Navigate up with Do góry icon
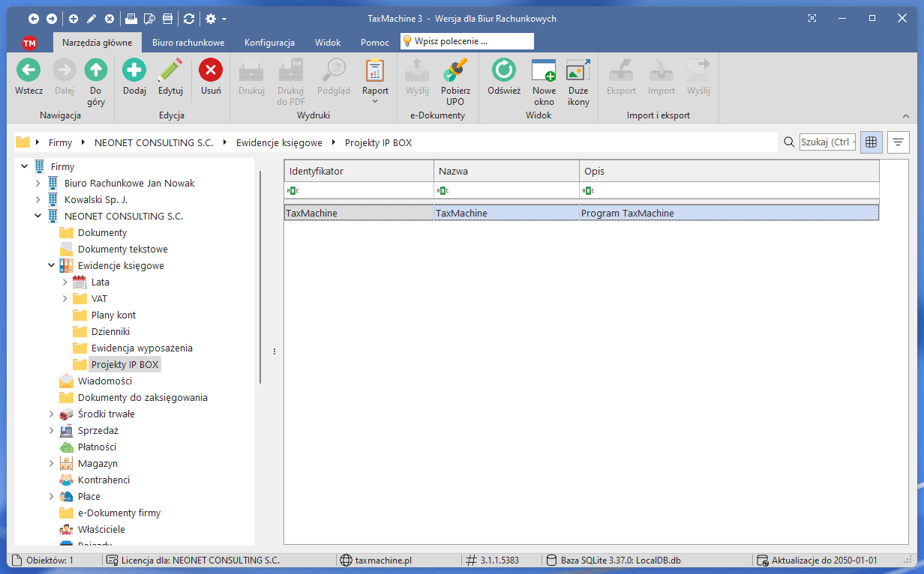The image size is (924, 574). [96, 71]
